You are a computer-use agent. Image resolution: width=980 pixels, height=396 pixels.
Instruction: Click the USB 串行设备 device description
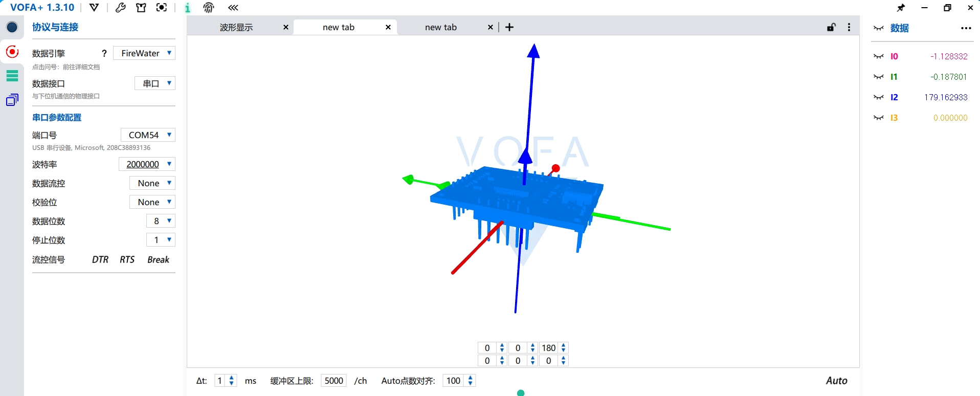(91, 148)
